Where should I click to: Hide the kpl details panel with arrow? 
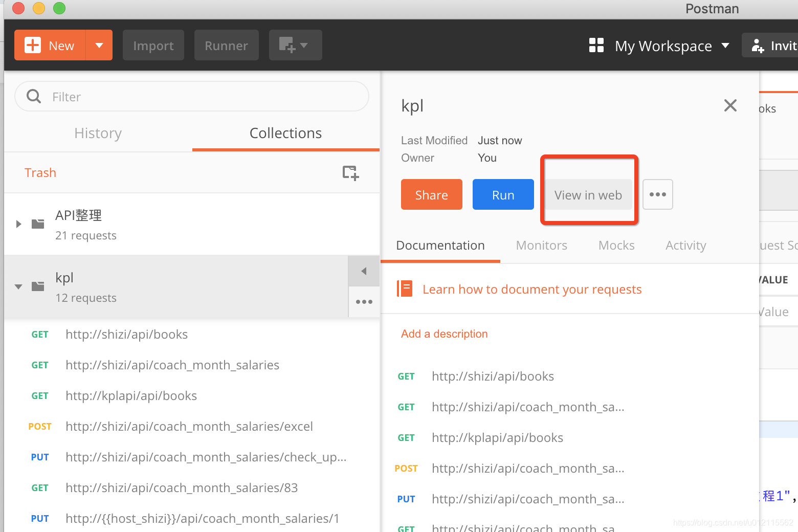click(x=364, y=271)
